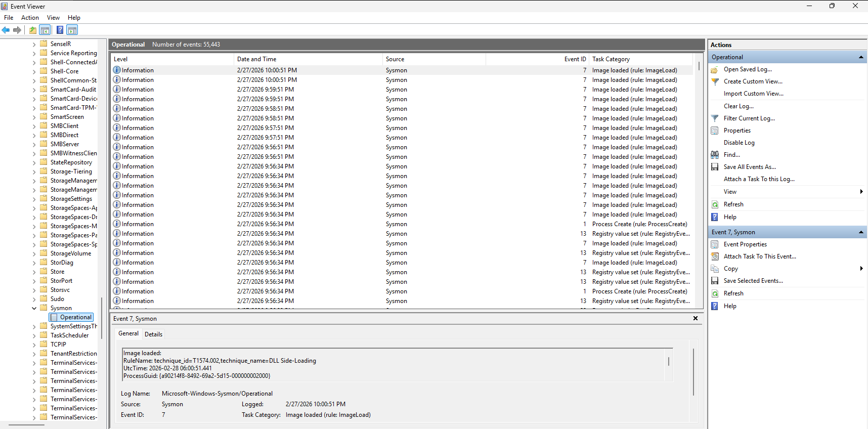Select the StorageVolume tree item
The width and height of the screenshot is (868, 429).
(x=71, y=253)
